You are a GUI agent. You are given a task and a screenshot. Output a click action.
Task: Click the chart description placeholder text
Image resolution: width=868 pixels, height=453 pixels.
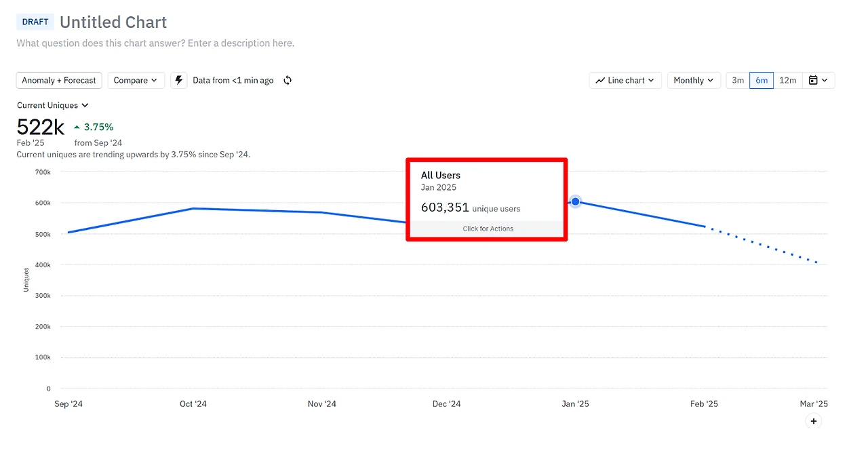[155, 43]
